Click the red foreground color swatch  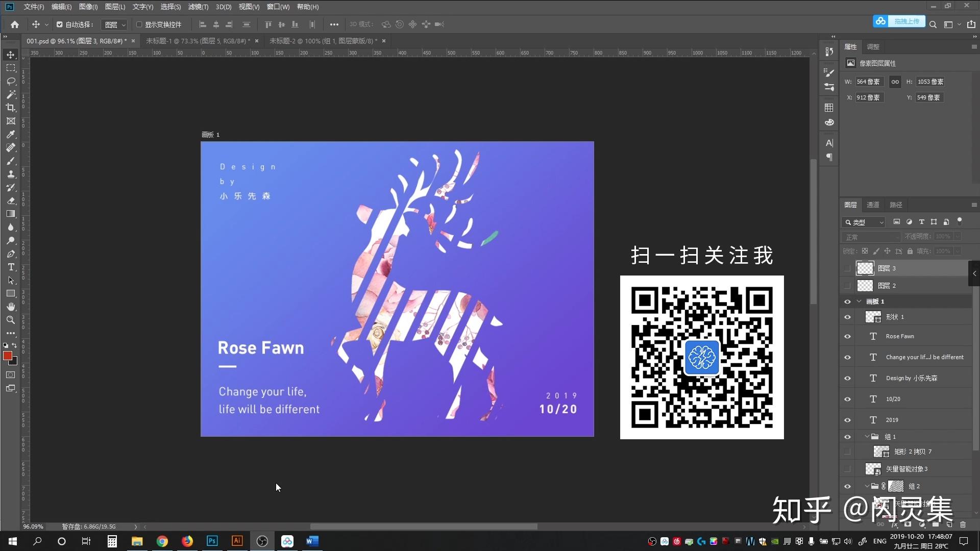[x=8, y=356]
